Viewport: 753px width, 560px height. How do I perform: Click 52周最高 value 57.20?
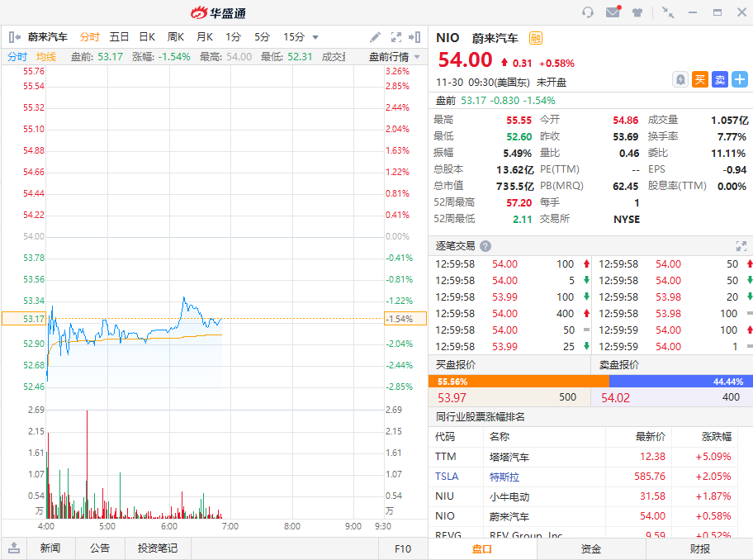(519, 202)
